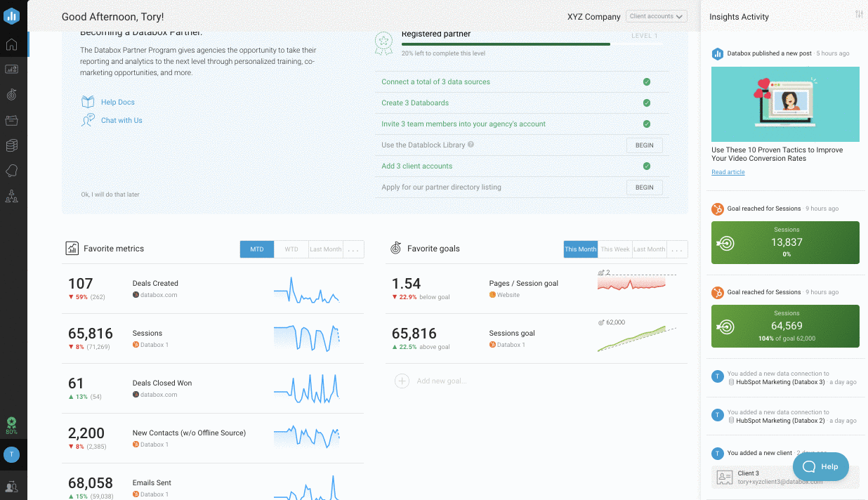Select Last Month tab in Favorite metrics
This screenshot has height=500, width=868.
coord(326,249)
